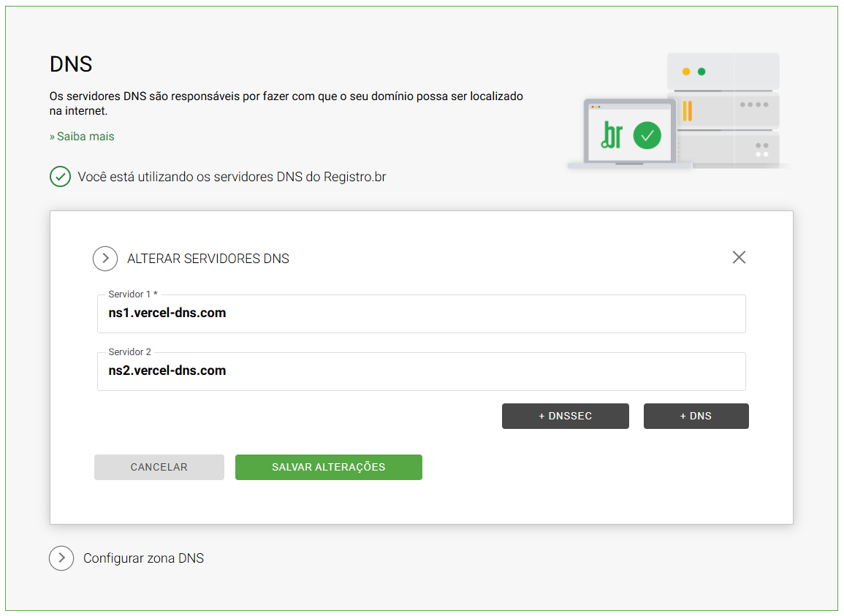
Task: Save with SALVAR ALTERAÇÕES button
Action: [x=328, y=467]
